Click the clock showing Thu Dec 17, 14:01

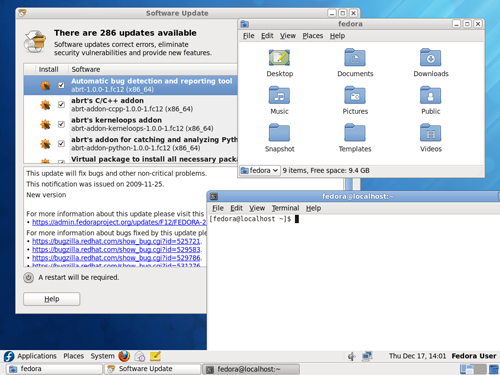pyautogui.click(x=417, y=356)
